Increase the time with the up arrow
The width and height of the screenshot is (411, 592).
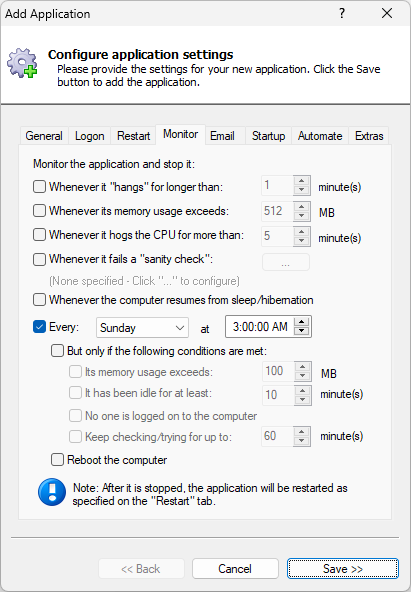tap(302, 322)
